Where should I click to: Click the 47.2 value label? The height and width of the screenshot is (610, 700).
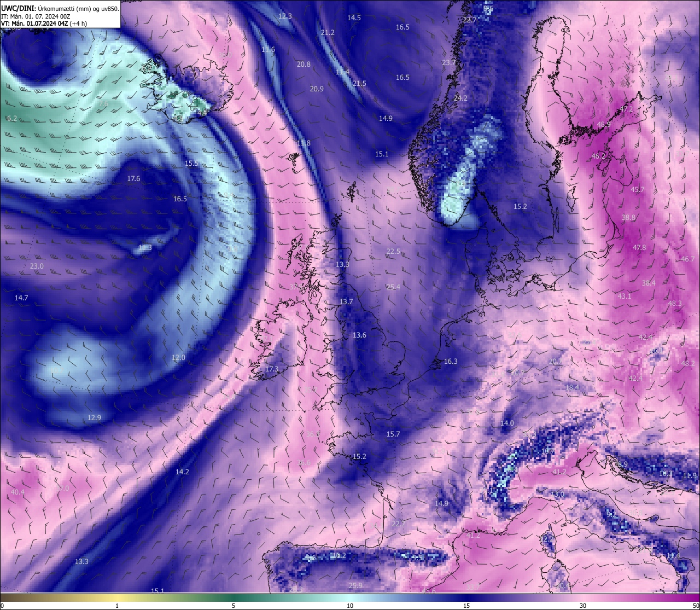coord(626,109)
